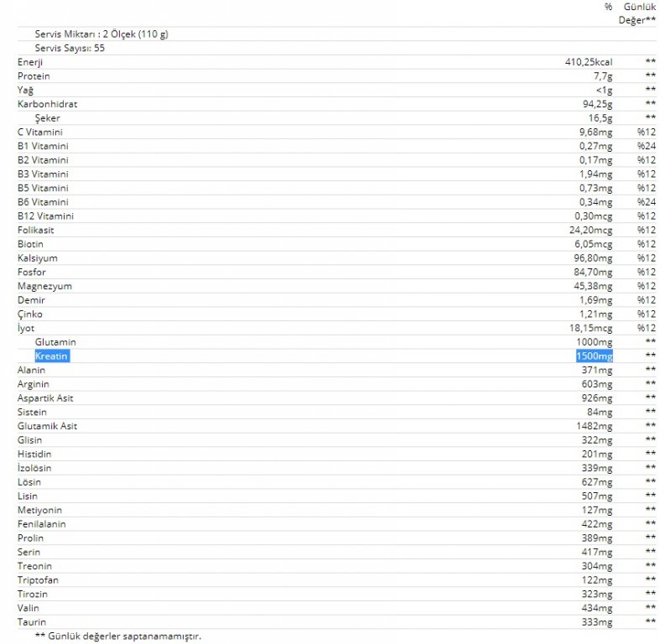Click the 'Yağ' row label
The width and height of the screenshot is (665, 644).
point(25,91)
